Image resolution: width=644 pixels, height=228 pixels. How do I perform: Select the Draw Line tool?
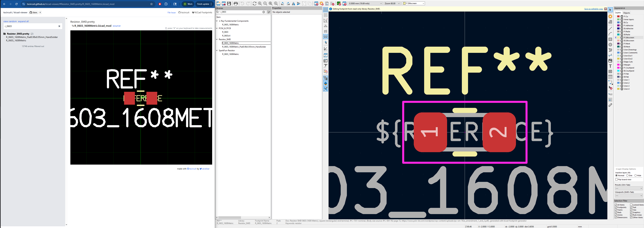pos(610,29)
